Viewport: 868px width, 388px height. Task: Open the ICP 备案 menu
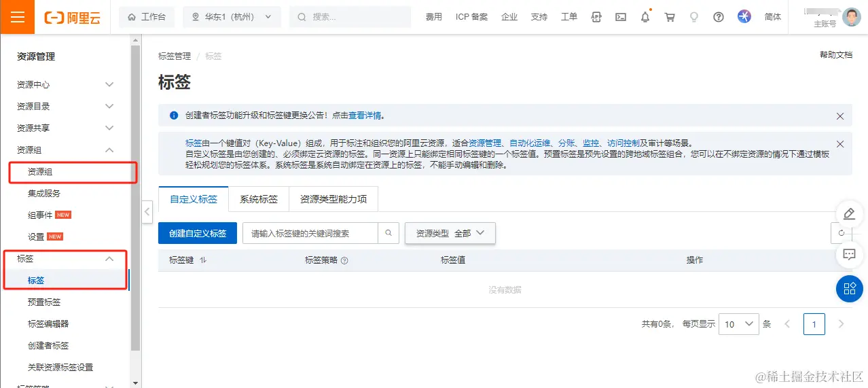coord(471,17)
